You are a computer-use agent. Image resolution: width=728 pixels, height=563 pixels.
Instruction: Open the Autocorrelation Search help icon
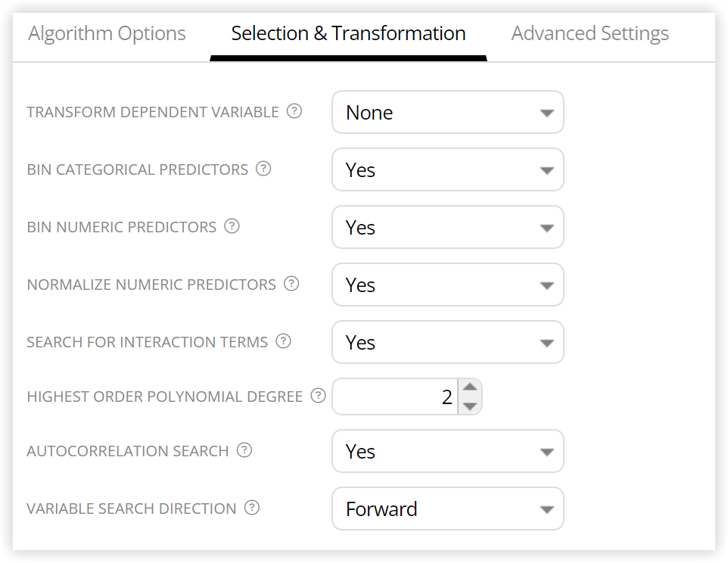click(244, 450)
